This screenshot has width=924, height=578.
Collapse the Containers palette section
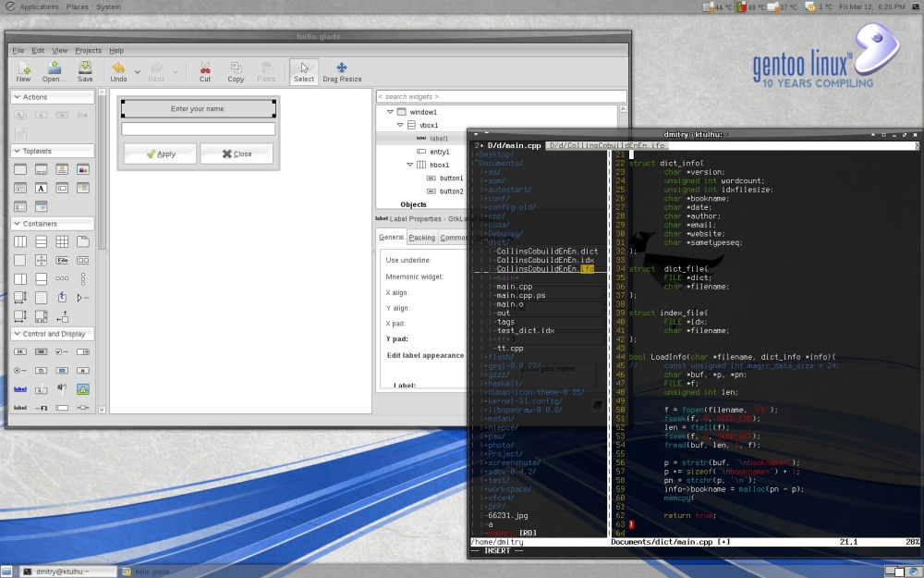(x=17, y=224)
